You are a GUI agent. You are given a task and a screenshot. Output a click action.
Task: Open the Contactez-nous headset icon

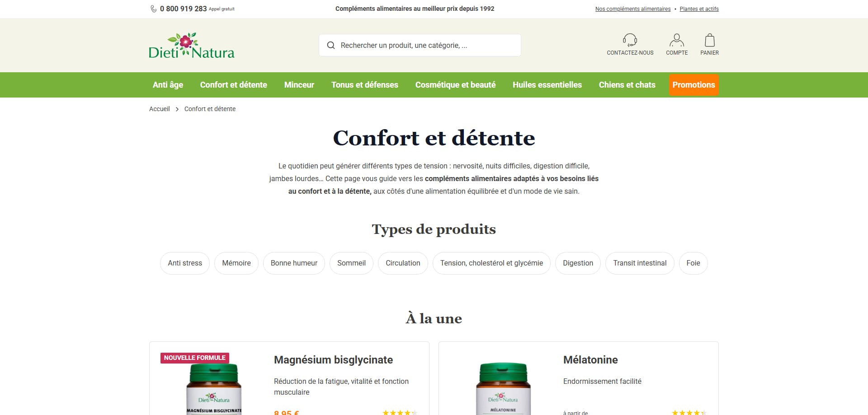click(x=630, y=40)
